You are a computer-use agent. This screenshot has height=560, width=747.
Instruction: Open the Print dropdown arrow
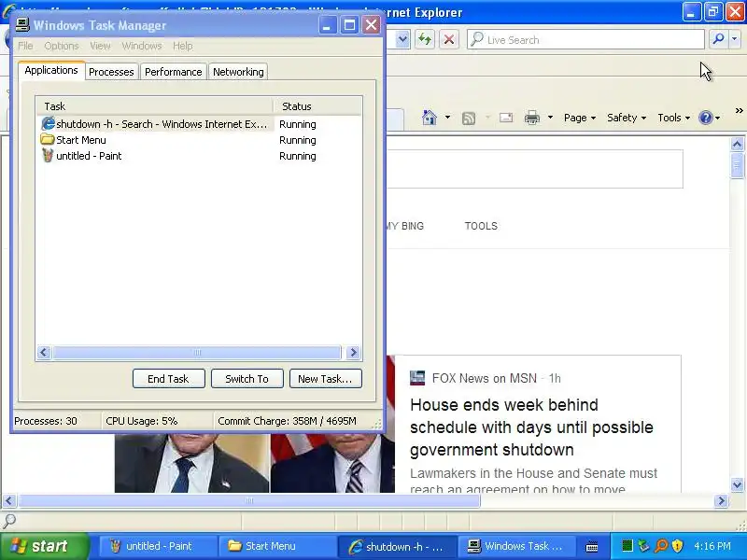pyautogui.click(x=550, y=118)
